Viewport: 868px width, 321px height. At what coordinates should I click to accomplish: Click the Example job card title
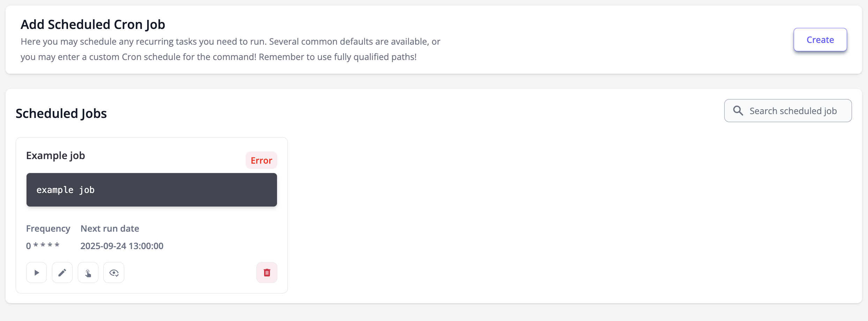[55, 156]
